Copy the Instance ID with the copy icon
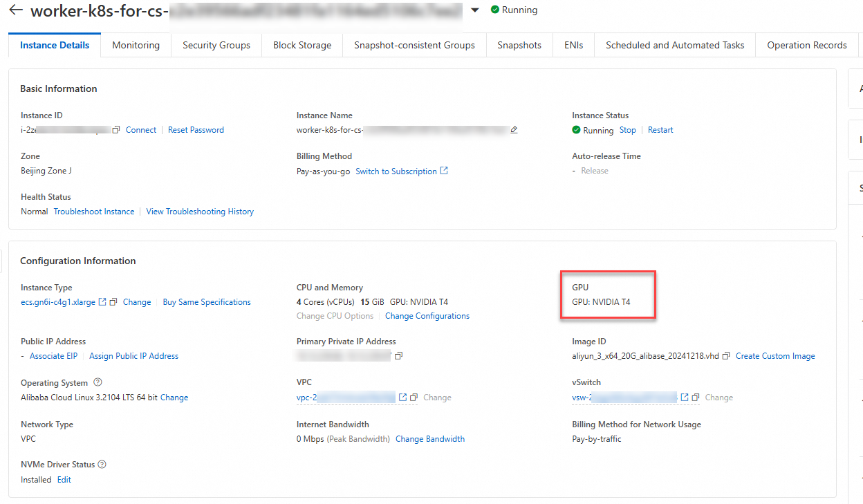Screen dimensions: 863x504 click(x=116, y=130)
